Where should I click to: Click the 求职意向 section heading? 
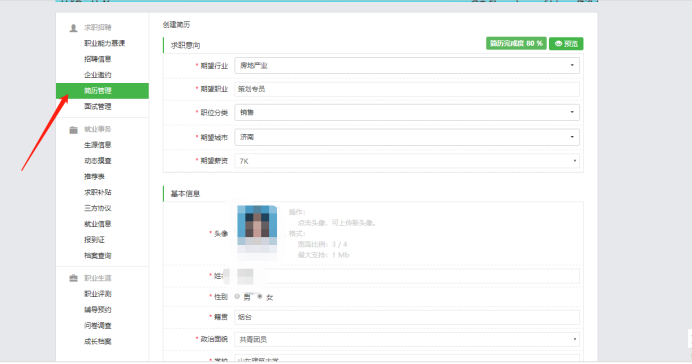coord(185,45)
